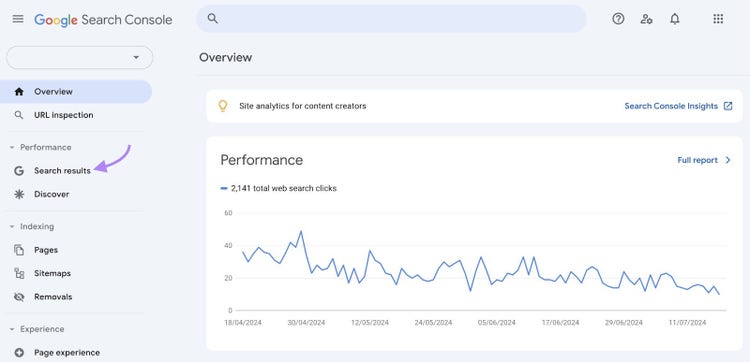750x362 pixels.
Task: Click the Overview page title
Action: [225, 57]
